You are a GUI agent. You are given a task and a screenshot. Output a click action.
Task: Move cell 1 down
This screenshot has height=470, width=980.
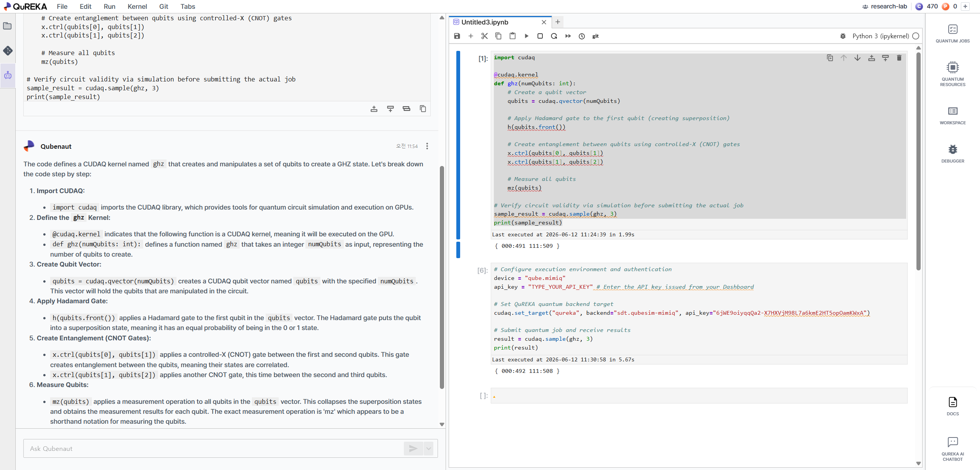click(857, 58)
